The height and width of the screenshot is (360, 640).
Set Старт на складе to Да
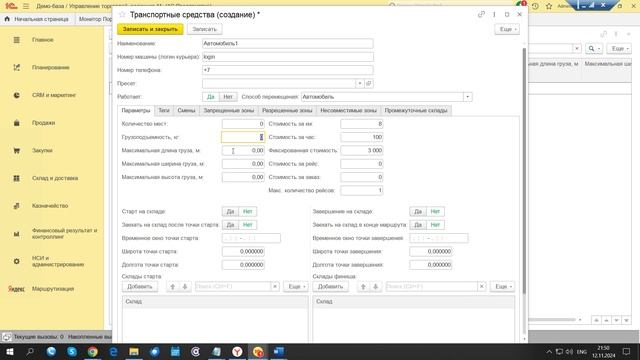click(230, 212)
